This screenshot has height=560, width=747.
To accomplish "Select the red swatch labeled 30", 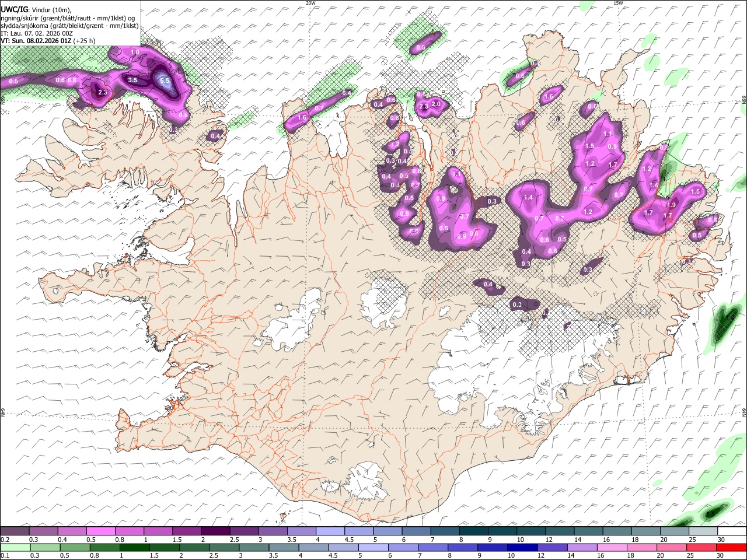I will [731, 547].
